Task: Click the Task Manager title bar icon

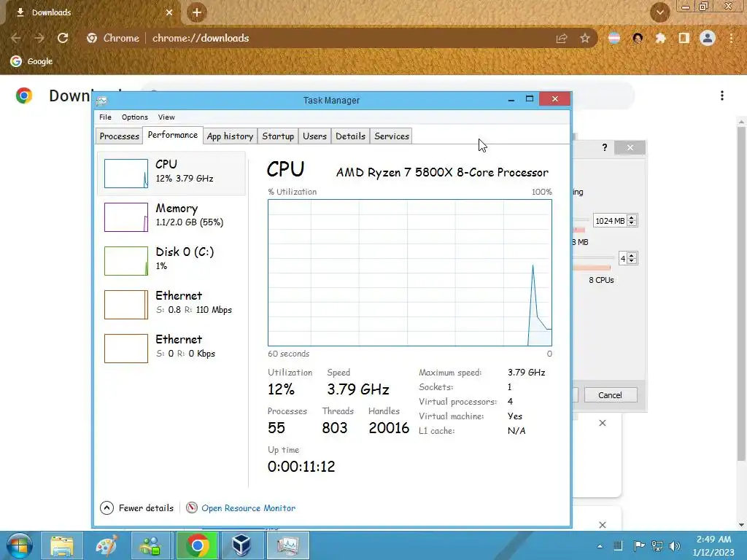Action: (x=101, y=101)
